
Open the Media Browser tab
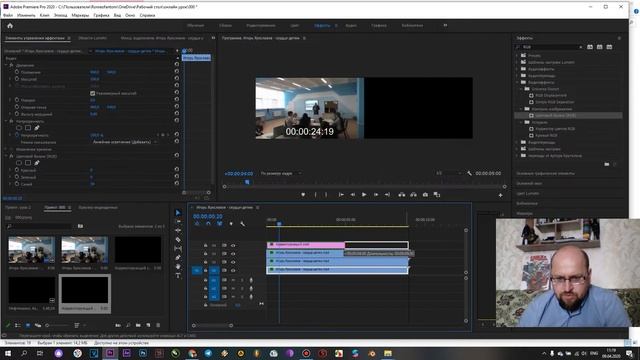(x=98, y=207)
